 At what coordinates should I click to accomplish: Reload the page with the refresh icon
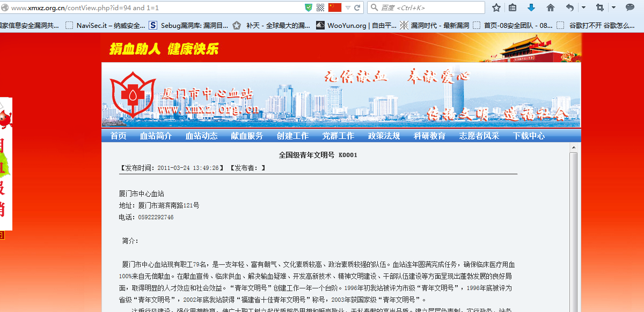tap(357, 8)
